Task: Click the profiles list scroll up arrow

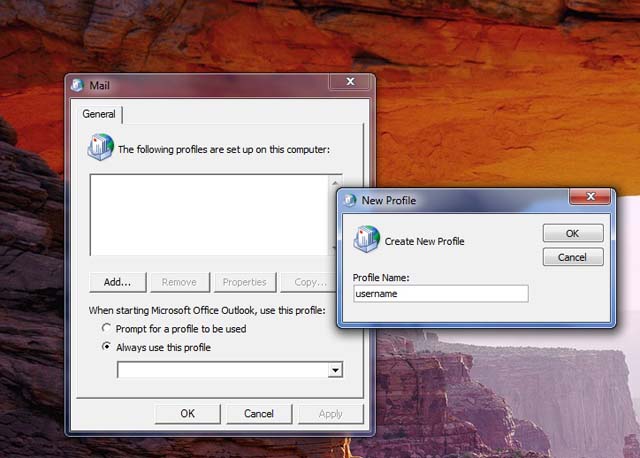Action: (335, 182)
